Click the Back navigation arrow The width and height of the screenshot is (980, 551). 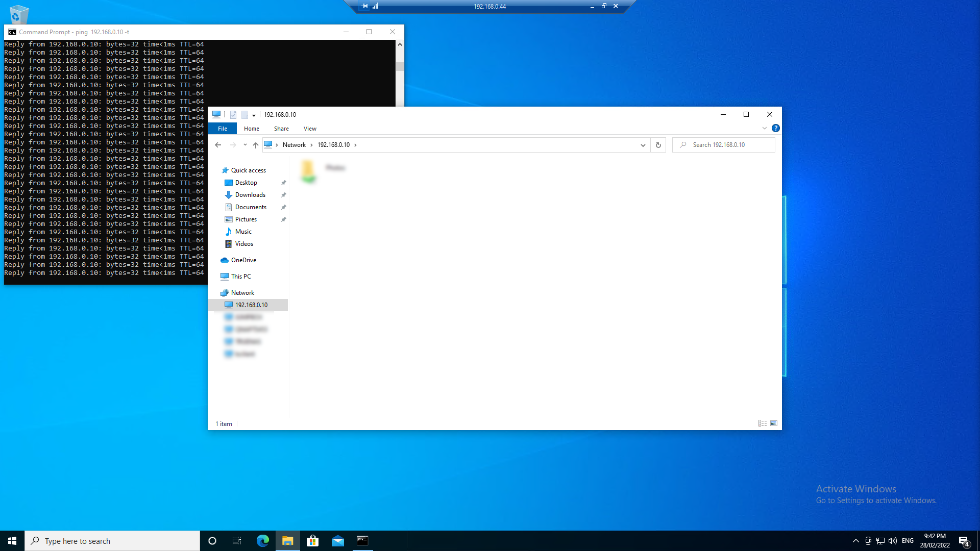[218, 145]
